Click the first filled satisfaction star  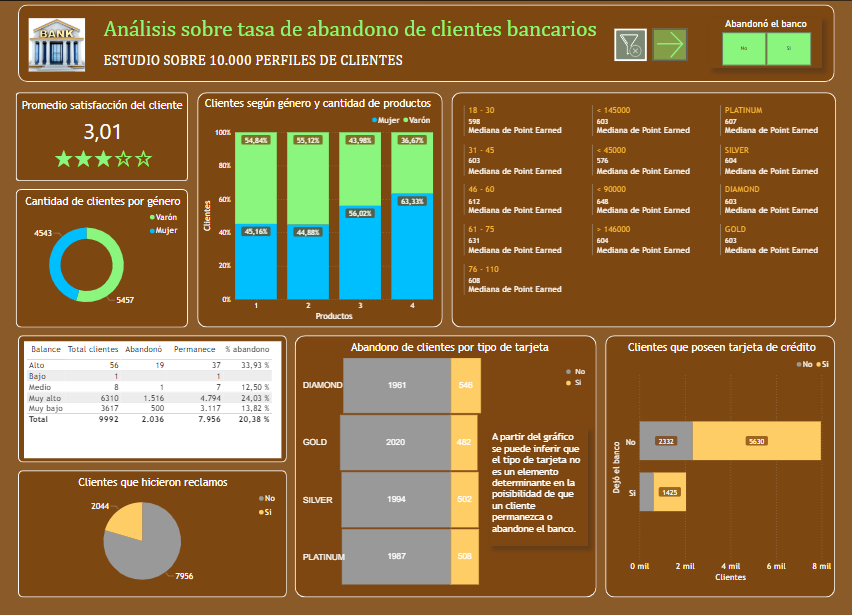(x=63, y=158)
